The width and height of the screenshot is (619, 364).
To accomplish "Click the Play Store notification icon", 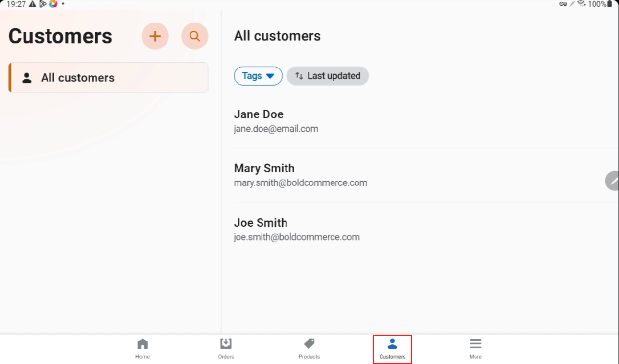I will click(43, 4).
